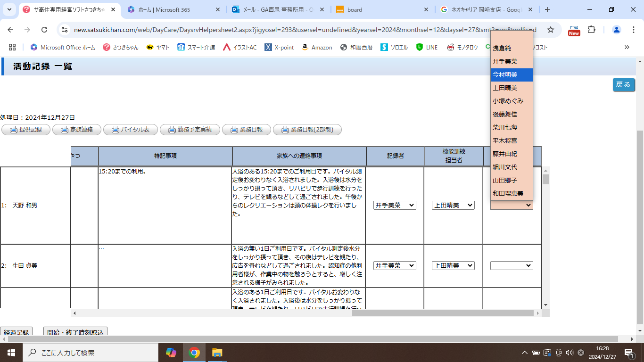This screenshot has height=362, width=644.
Task: Choose 山田郷子 in the open list
Action: [x=512, y=180]
